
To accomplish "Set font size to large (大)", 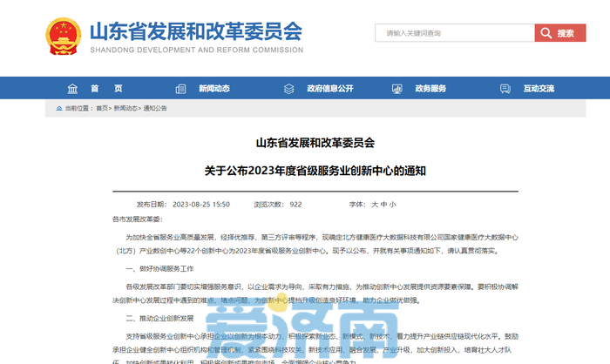I will (375, 204).
